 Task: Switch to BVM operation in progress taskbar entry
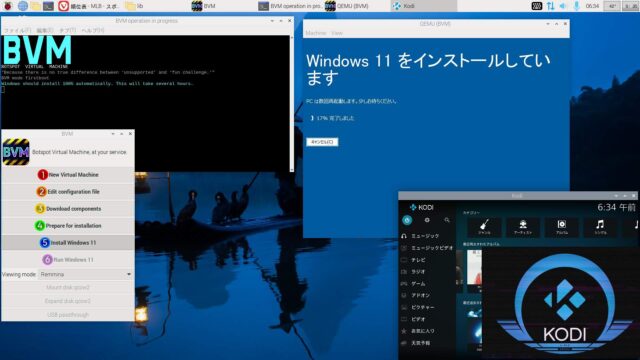[x=290, y=6]
